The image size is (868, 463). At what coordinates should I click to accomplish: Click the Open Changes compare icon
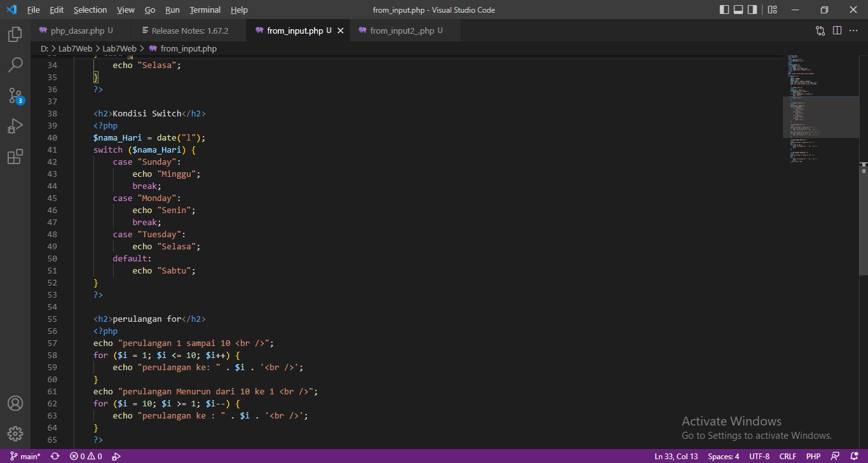pos(820,30)
